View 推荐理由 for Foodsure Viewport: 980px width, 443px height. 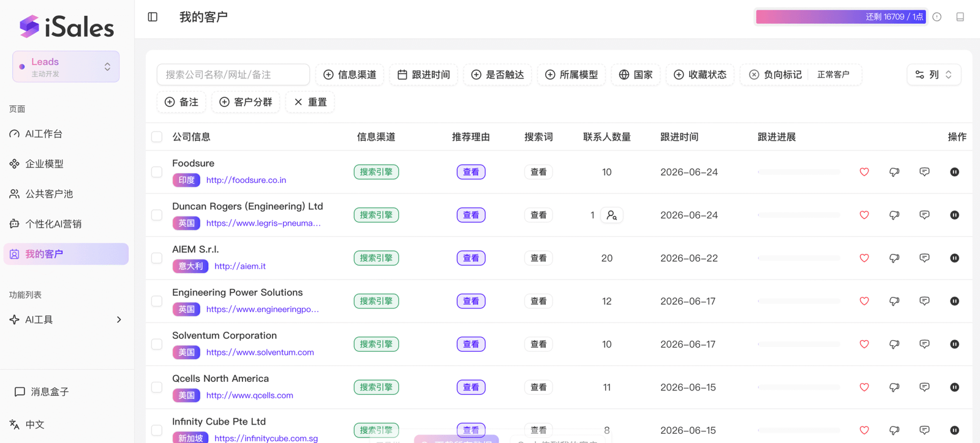point(471,172)
